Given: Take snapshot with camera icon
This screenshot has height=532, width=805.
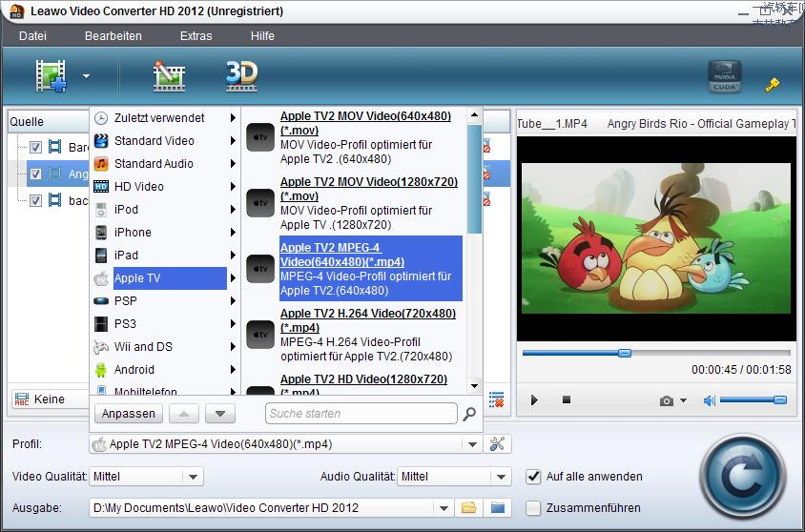Looking at the screenshot, I should click(666, 400).
